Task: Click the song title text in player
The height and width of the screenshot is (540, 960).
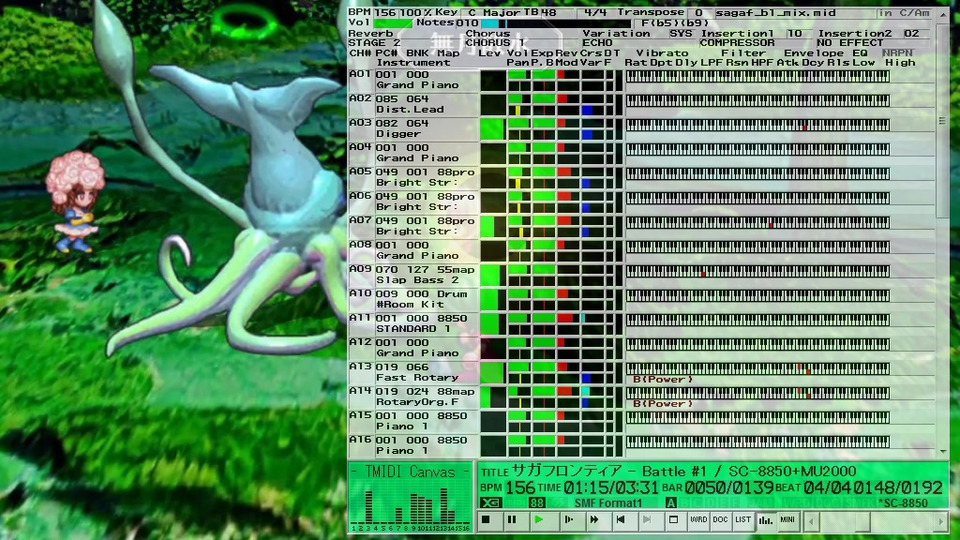Action: tap(684, 471)
